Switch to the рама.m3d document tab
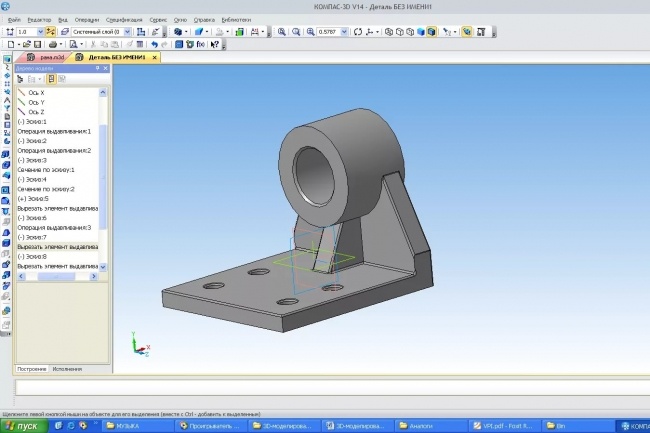 (45, 57)
